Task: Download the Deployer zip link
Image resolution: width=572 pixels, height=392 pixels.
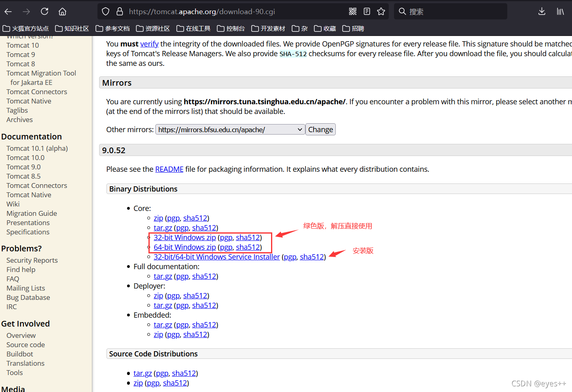Action: (159, 296)
